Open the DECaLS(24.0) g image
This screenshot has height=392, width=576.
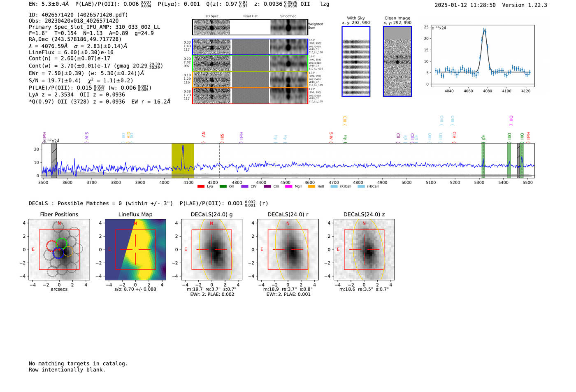pos(212,250)
